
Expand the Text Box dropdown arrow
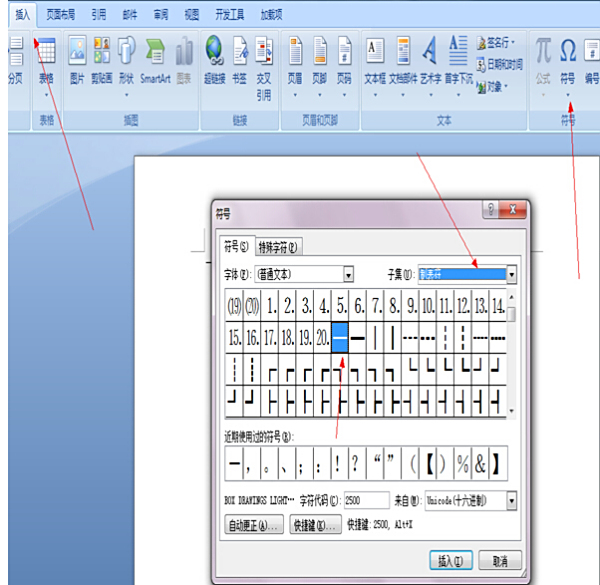coord(375,95)
